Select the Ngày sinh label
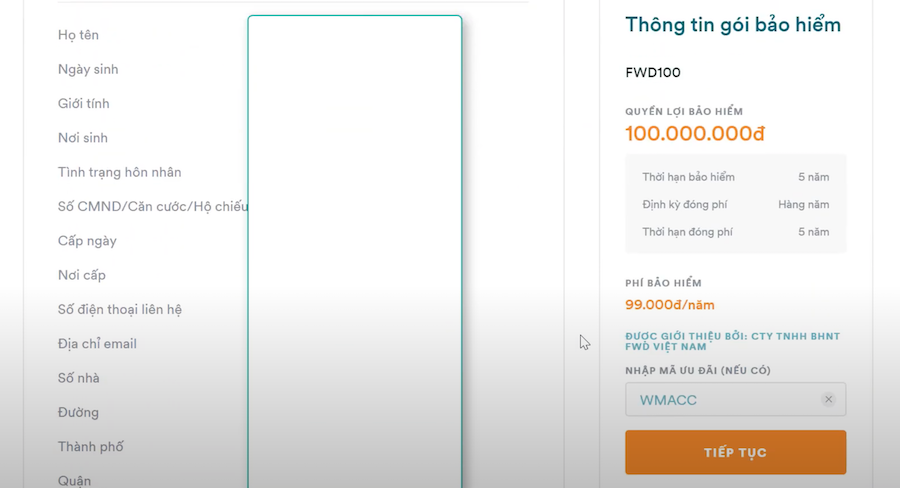The width and height of the screenshot is (900, 488). pyautogui.click(x=88, y=69)
